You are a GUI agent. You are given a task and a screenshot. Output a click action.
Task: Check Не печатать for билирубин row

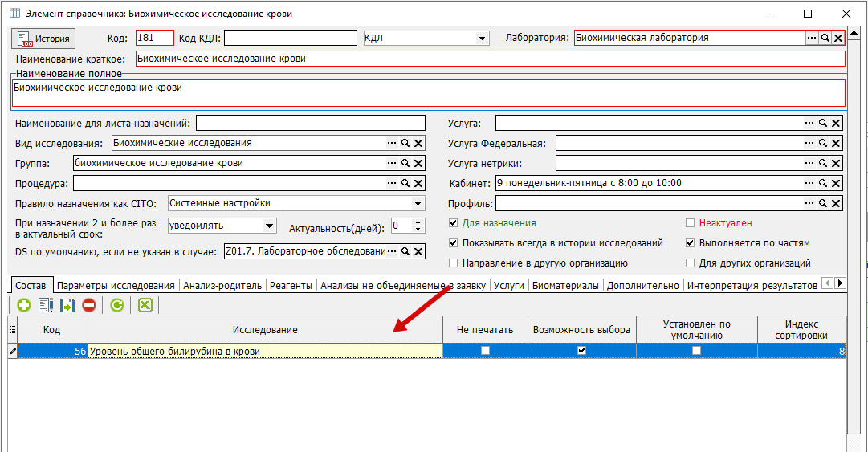pos(486,350)
